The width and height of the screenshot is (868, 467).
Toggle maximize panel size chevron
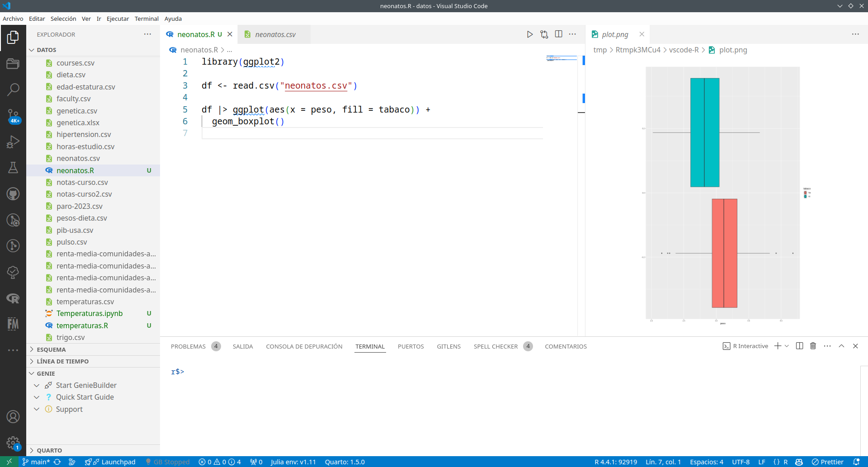tap(841, 346)
